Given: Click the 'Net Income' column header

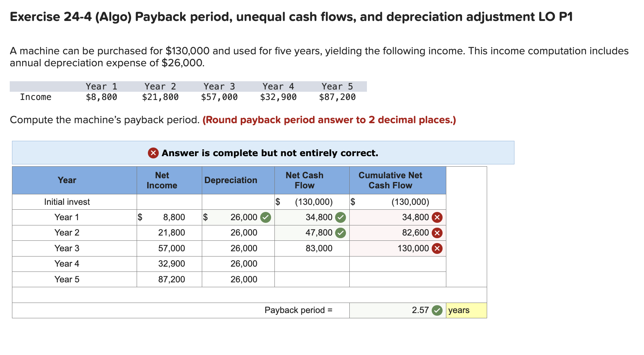Looking at the screenshot, I should 169,180.
